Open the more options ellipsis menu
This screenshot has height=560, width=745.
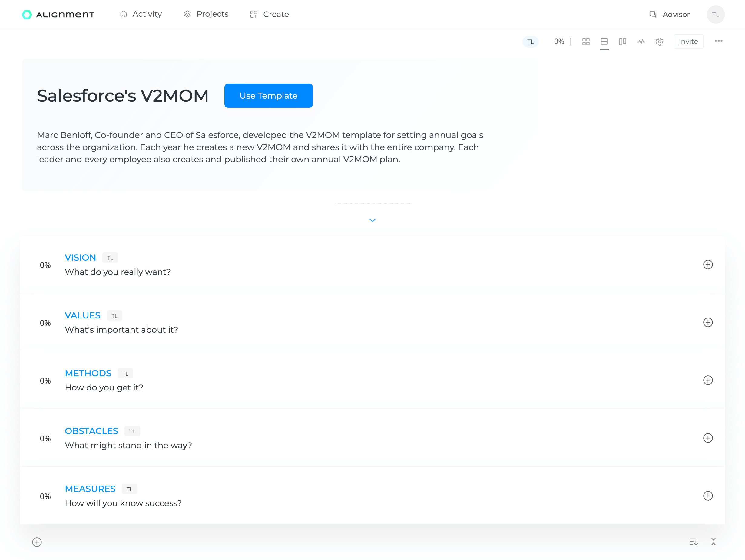[718, 41]
